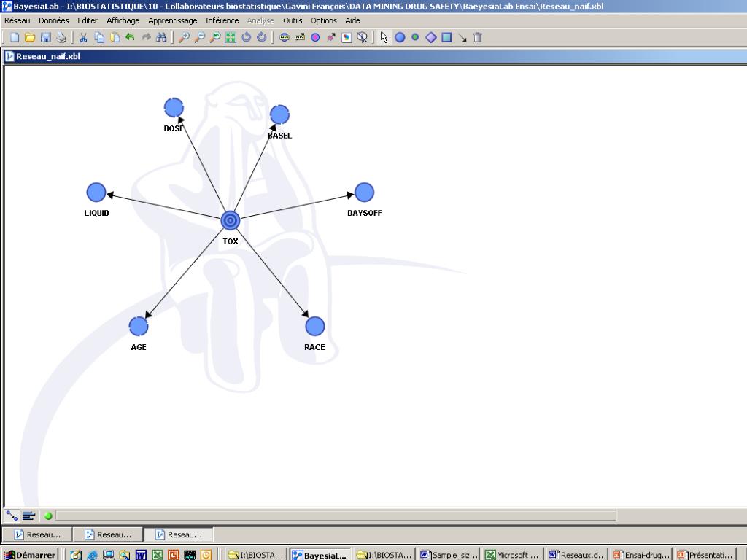The height and width of the screenshot is (560, 747).
Task: Click the greyed-out redo arrow
Action: 146,37
